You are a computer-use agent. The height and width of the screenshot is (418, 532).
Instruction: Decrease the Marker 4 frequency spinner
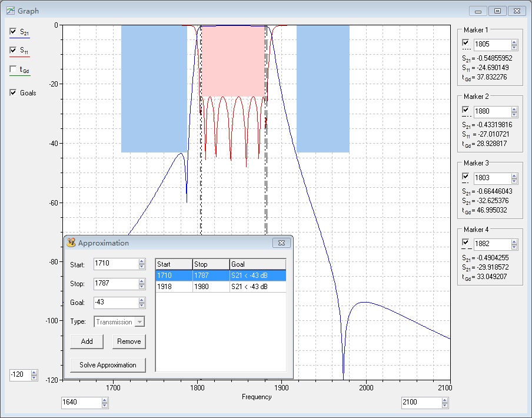pyautogui.click(x=514, y=246)
